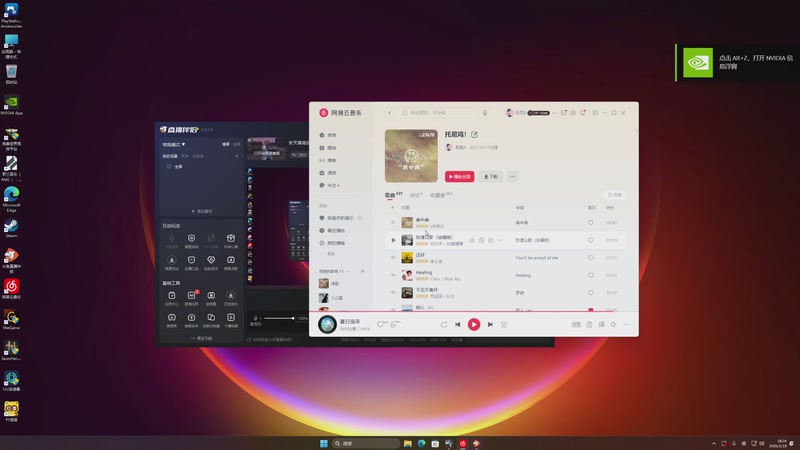Image resolution: width=800 pixels, height=450 pixels.
Task: Click the Windows Start button on the taskbar
Action: pyautogui.click(x=323, y=444)
